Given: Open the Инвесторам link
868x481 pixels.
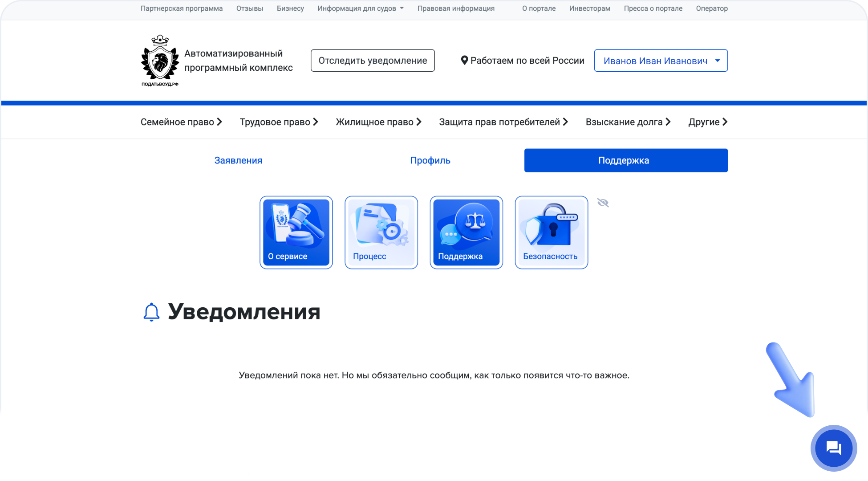Looking at the screenshot, I should (590, 8).
